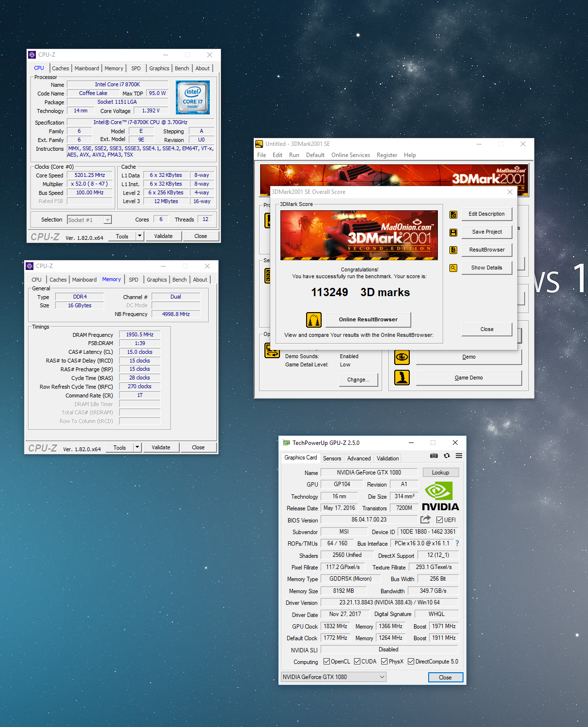This screenshot has height=727, width=588.
Task: Click the Core Speed value 5201.25 MHz
Action: coord(90,175)
